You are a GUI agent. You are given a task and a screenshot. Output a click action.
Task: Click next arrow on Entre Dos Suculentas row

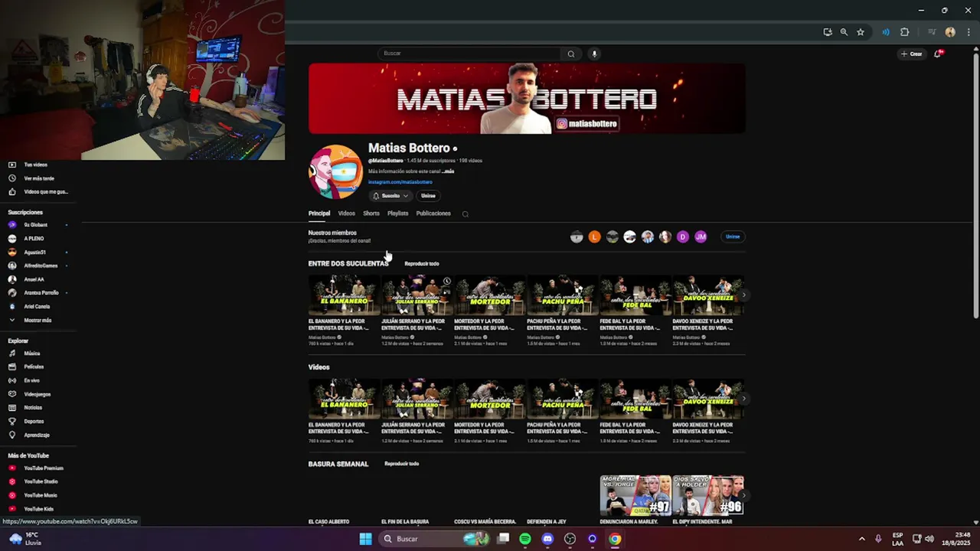point(743,295)
